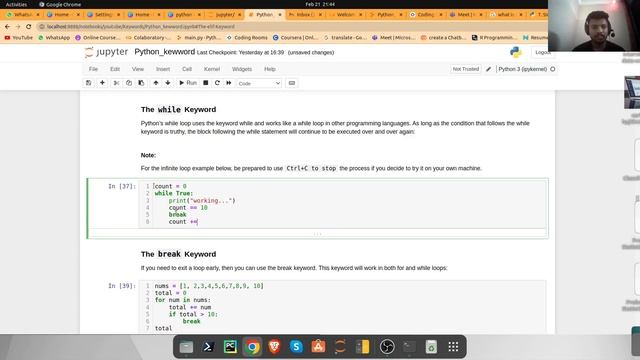Reload the page with refresh icon
The height and width of the screenshot is (360, 640).
click(28, 27)
